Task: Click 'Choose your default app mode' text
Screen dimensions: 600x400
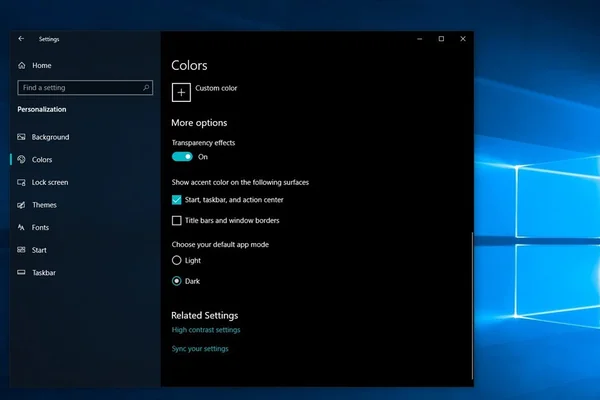Action: click(x=220, y=245)
